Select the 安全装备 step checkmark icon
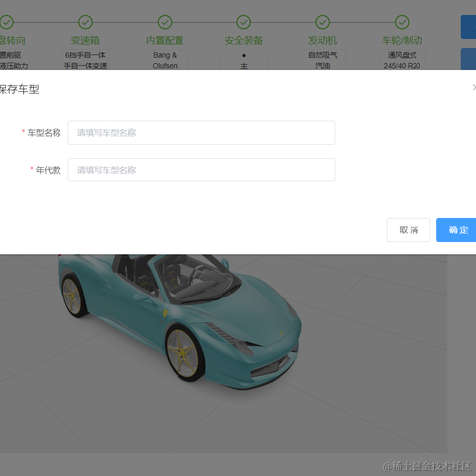 (x=244, y=22)
